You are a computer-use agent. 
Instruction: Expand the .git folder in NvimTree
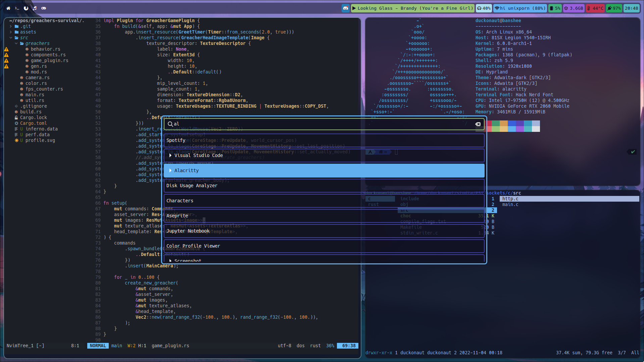[11, 26]
